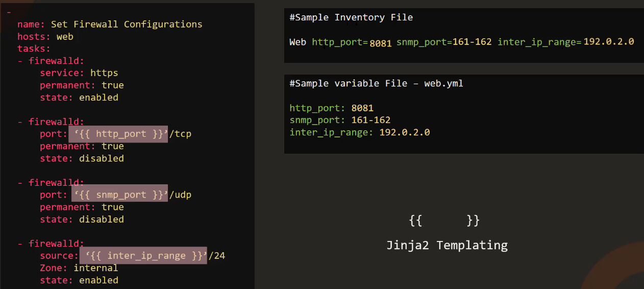Click the 'tasks:' keyword
This screenshot has height=289, width=644.
pyautogui.click(x=34, y=49)
